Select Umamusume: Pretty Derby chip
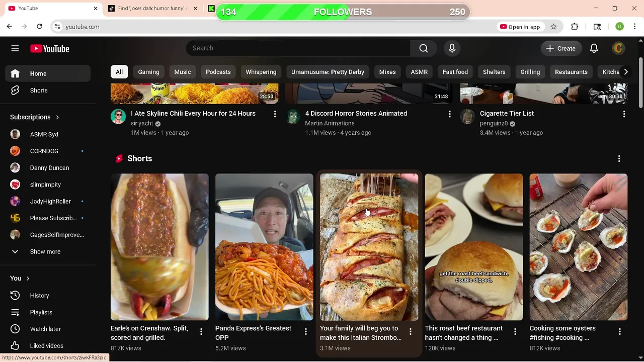Viewport: 644px width, 362px height. 328,72
